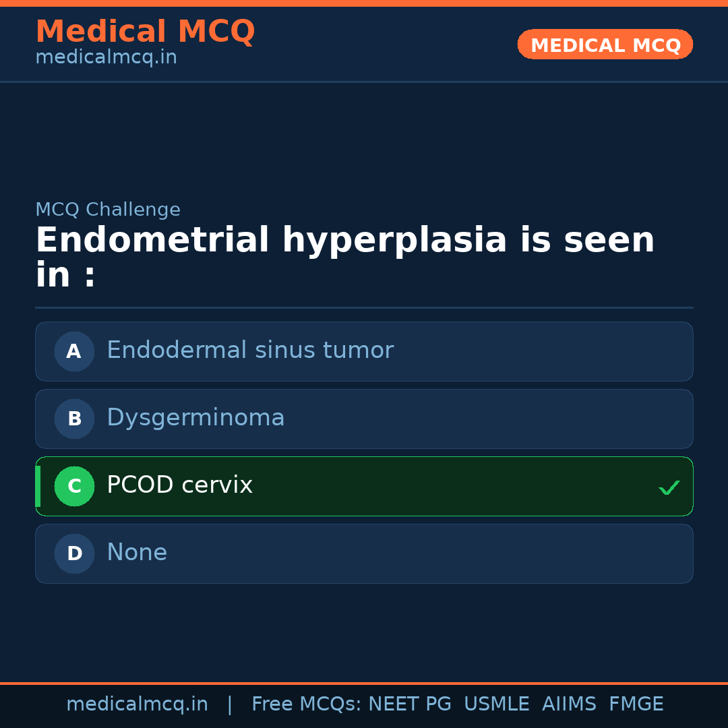Image resolution: width=728 pixels, height=728 pixels.
Task: Select the letter B option circle
Action: 74,419
